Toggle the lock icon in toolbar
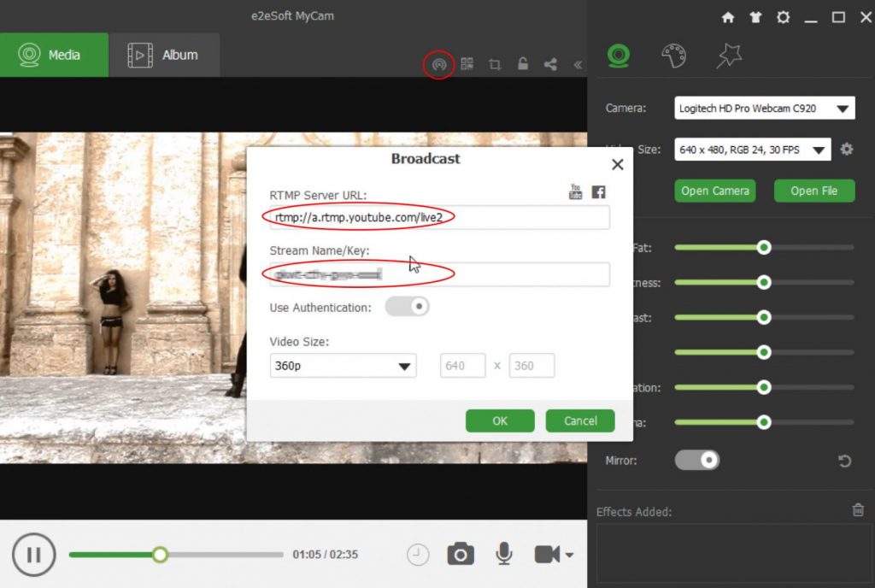The width and height of the screenshot is (875, 588). tap(522, 64)
